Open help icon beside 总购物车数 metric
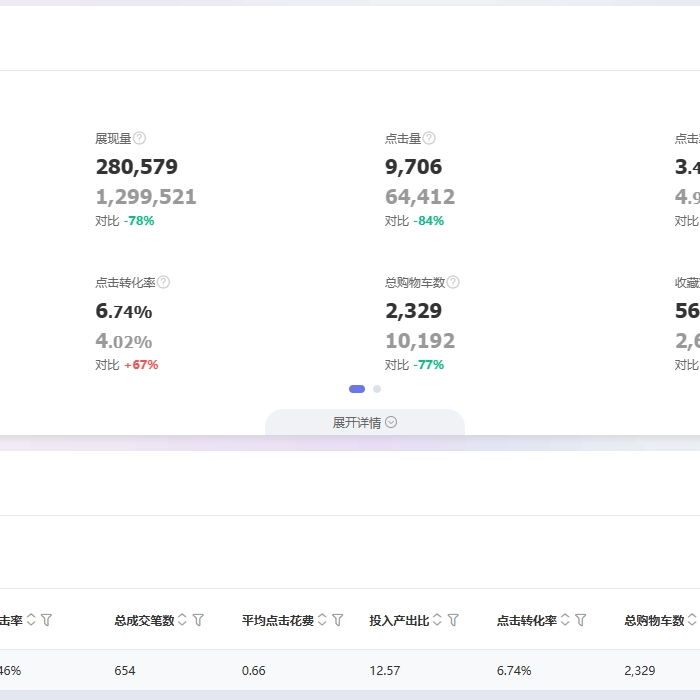This screenshot has width=700, height=700. [x=453, y=283]
